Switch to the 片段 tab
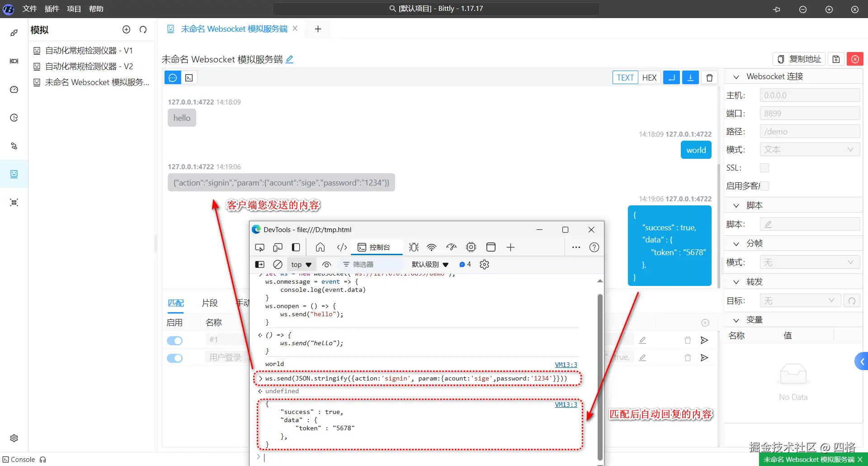 coord(210,303)
